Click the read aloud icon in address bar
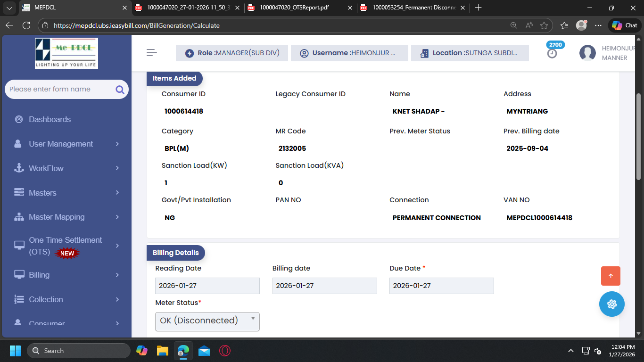 click(529, 25)
